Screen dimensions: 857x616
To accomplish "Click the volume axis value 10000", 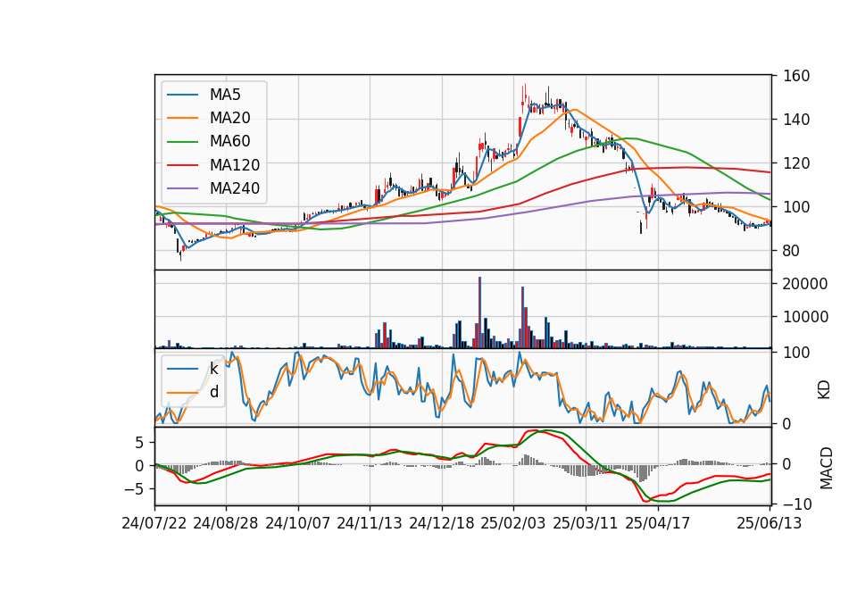I will pos(805,317).
